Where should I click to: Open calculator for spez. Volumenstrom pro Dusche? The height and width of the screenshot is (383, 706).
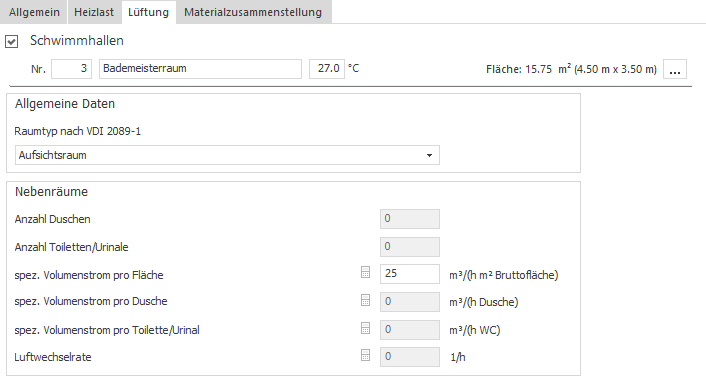[x=366, y=300]
